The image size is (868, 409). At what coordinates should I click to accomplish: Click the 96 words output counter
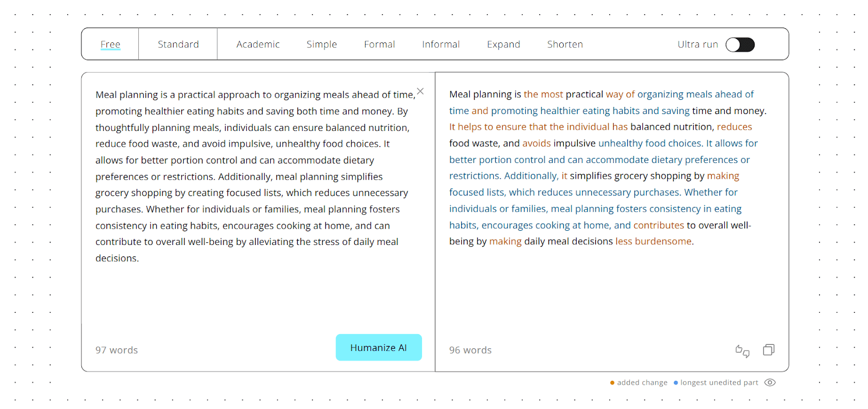click(x=470, y=350)
